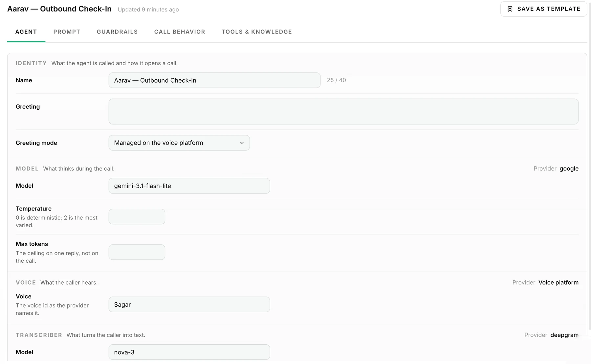Click the "Updated 9 minutes ago" text
The image size is (591, 364).
148,10
